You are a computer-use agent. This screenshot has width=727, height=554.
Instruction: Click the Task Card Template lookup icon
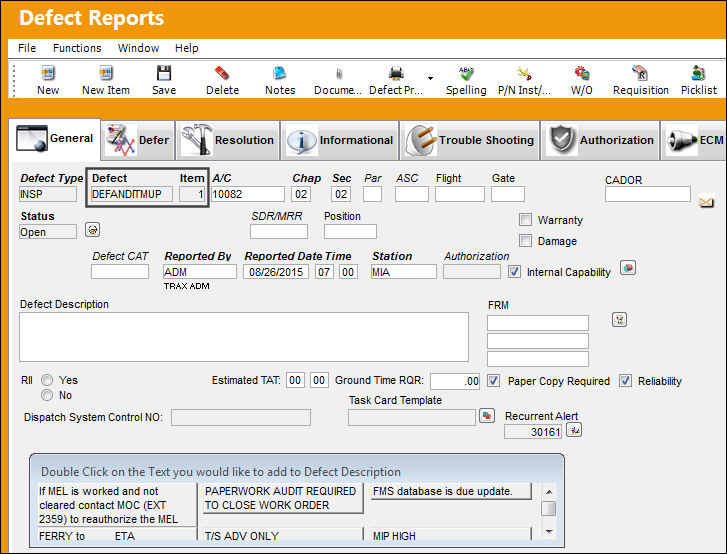[487, 415]
